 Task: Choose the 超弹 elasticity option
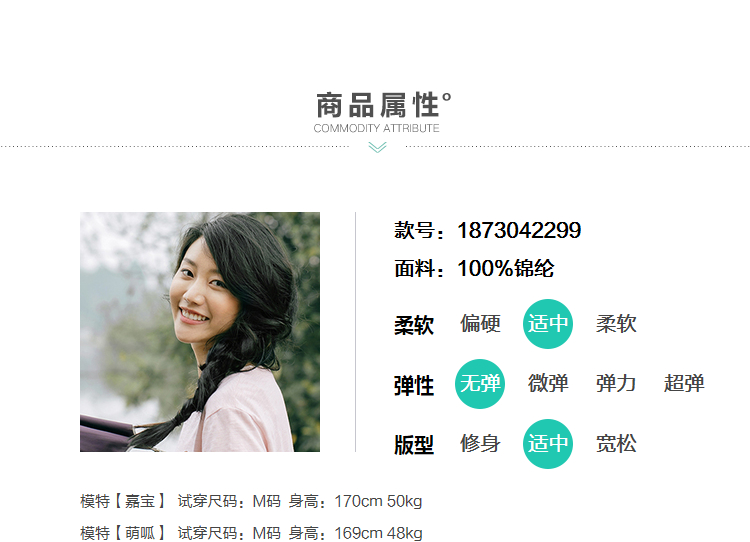point(684,384)
